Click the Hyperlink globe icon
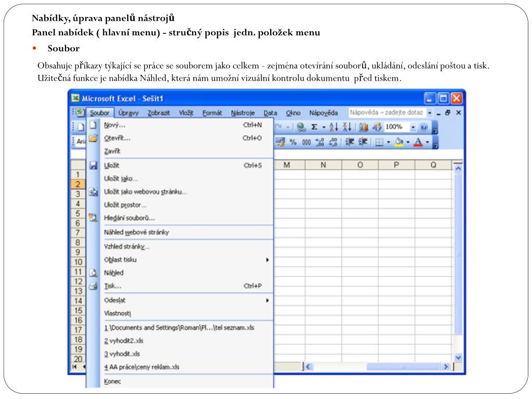The image size is (532, 399). click(301, 127)
